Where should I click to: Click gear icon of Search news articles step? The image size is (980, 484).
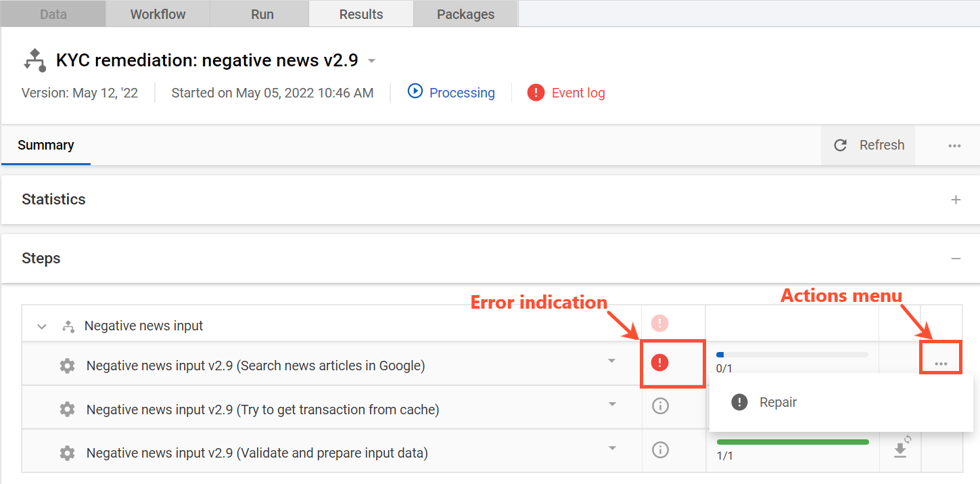pos(67,366)
